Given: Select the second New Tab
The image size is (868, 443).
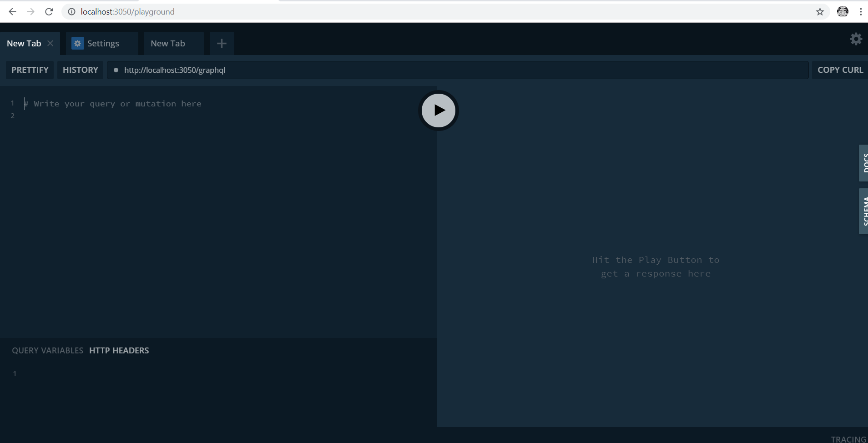Looking at the screenshot, I should [x=168, y=43].
